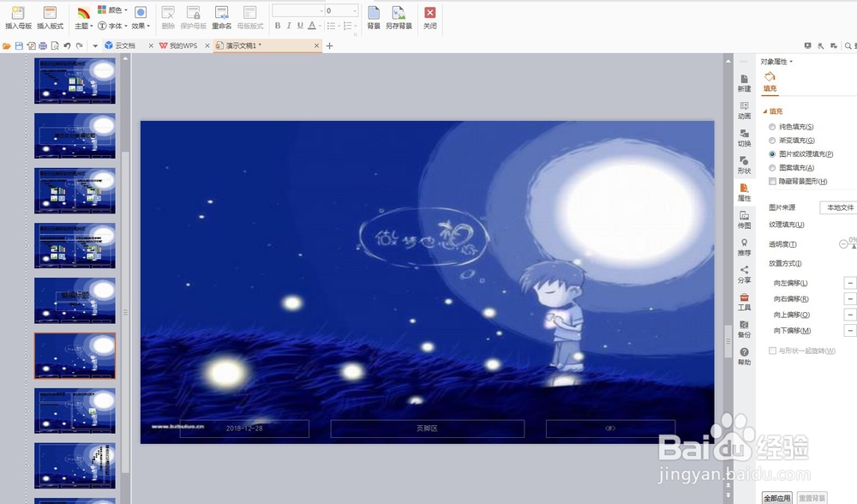Screen dimensions: 857x504
Task: Select the highlighted layout thumbnail in panel
Action: click(x=75, y=356)
